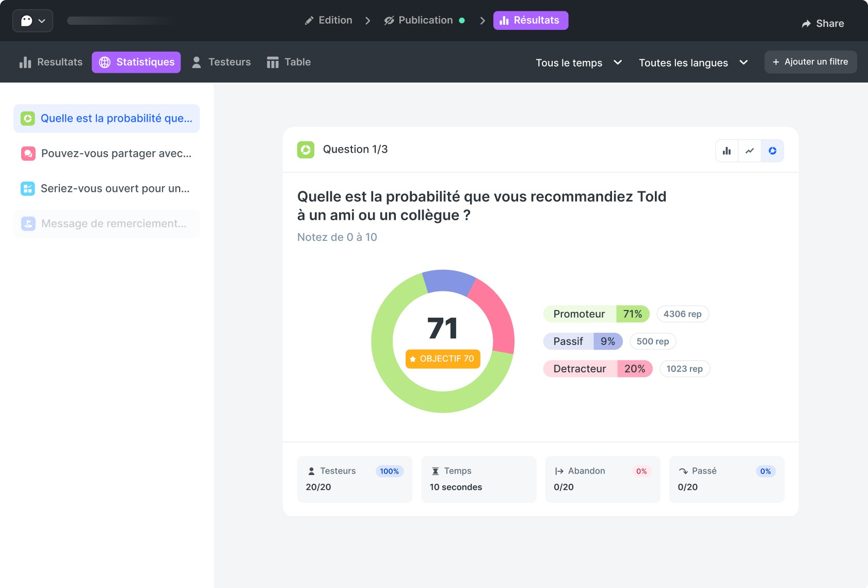Switch to donut chart view
Image resolution: width=868 pixels, height=588 pixels.
[773, 151]
